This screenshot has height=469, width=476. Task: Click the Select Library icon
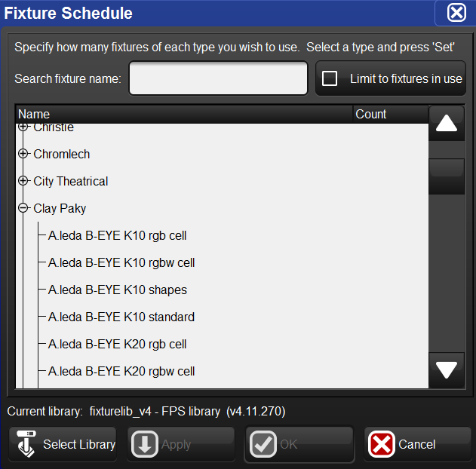point(26,444)
